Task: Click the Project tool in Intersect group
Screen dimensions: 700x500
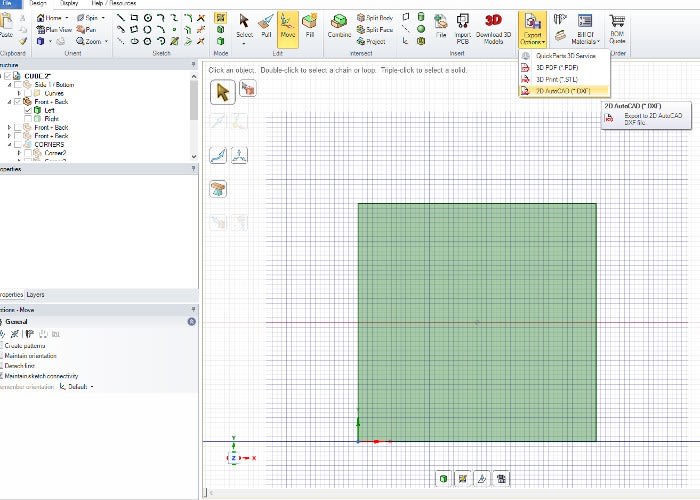Action: point(371,42)
